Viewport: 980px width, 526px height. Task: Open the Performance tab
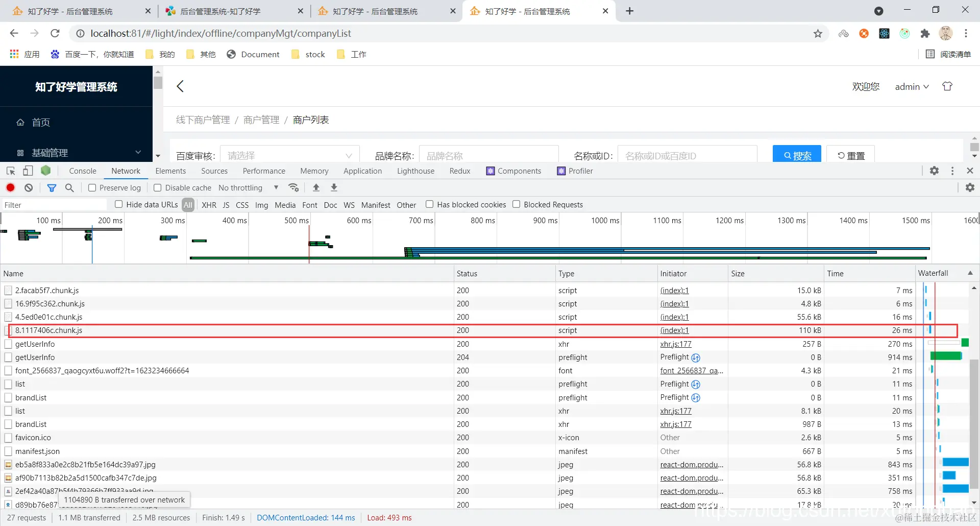click(x=264, y=171)
